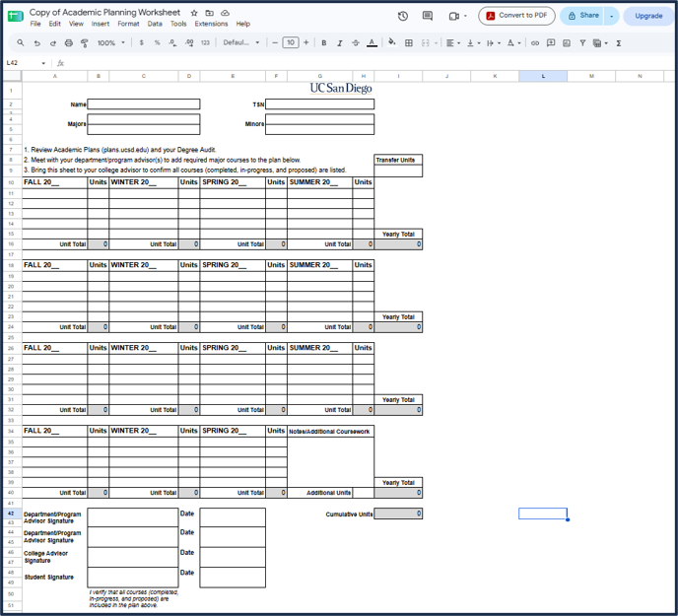The image size is (678, 616).
Task: Open the Default font dropdown
Action: click(240, 42)
